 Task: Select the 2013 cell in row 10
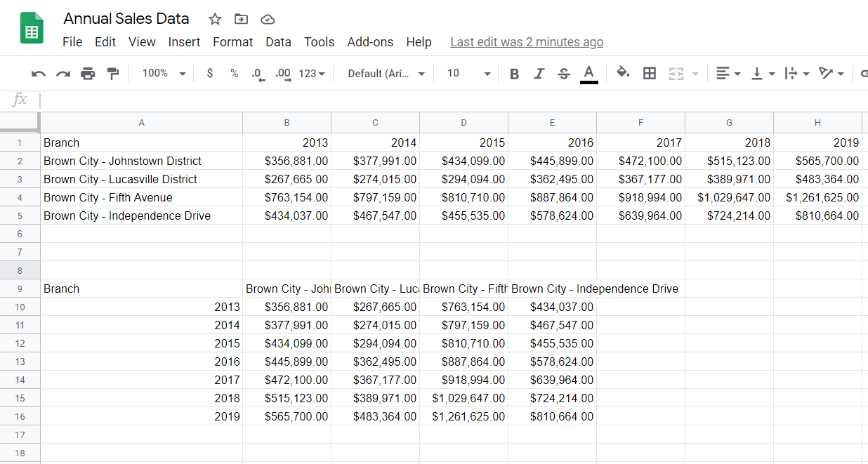click(141, 307)
